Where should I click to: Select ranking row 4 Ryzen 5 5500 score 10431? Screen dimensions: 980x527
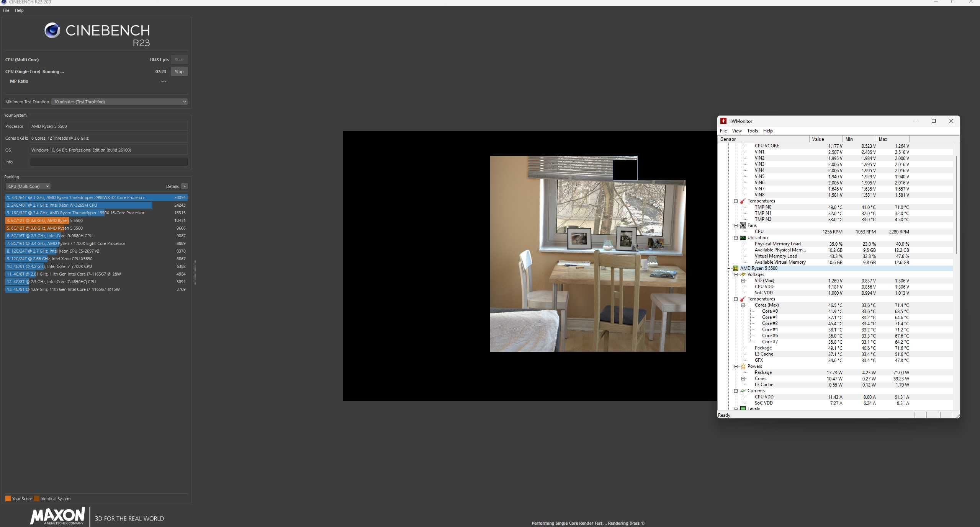point(96,220)
